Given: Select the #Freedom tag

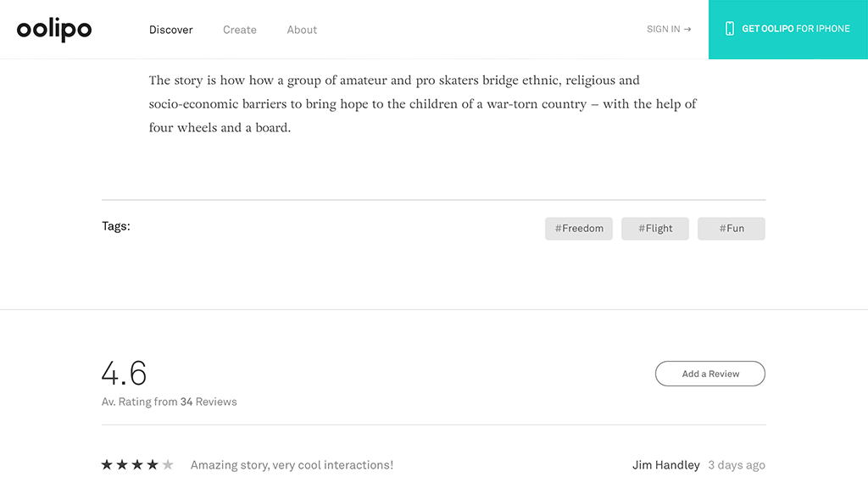Looking at the screenshot, I should (579, 229).
